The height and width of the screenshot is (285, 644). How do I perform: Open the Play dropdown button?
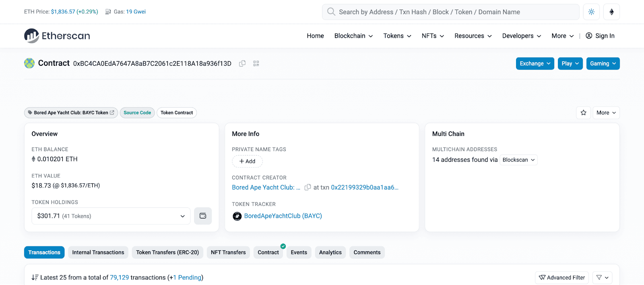tap(570, 64)
